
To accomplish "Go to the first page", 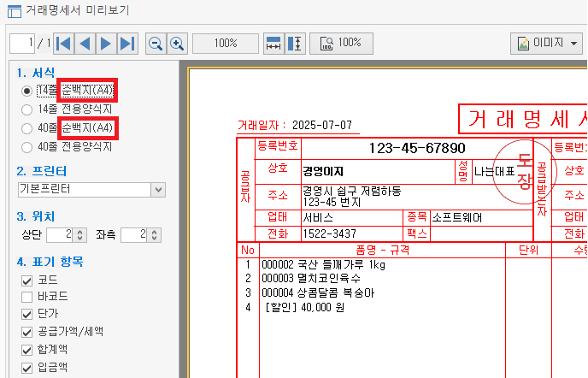I will click(64, 43).
